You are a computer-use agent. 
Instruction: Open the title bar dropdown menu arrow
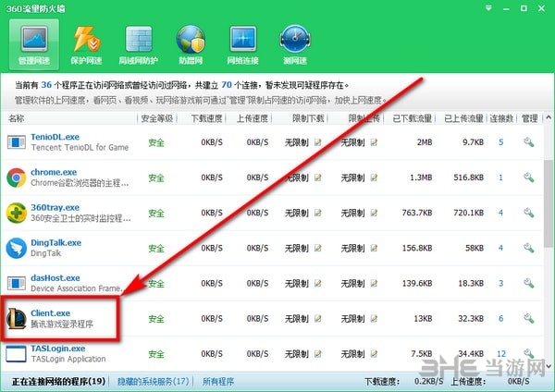pos(488,7)
